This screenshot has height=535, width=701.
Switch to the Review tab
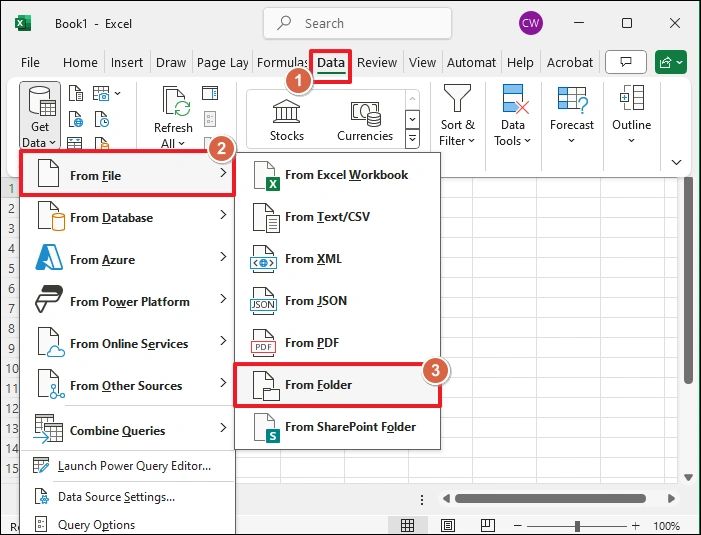[x=377, y=63]
